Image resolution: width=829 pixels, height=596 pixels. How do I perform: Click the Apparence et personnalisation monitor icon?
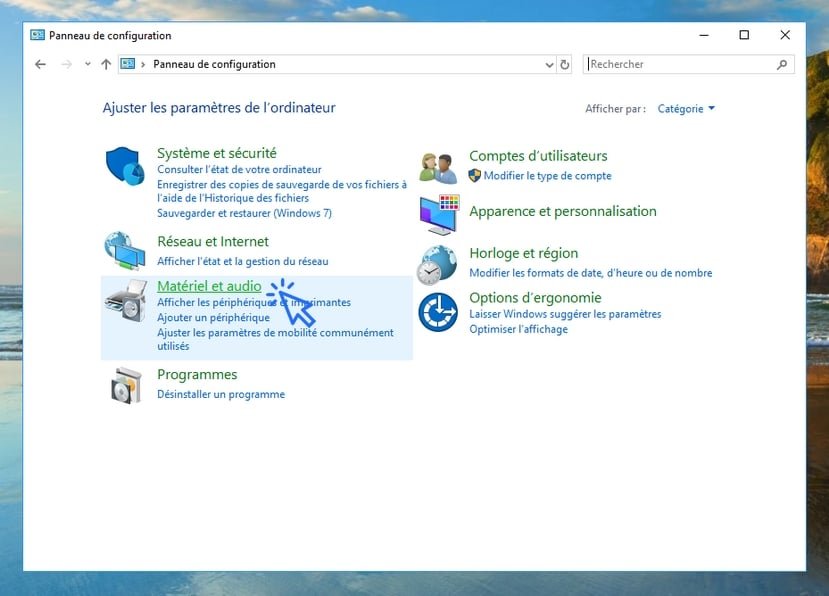[439, 214]
